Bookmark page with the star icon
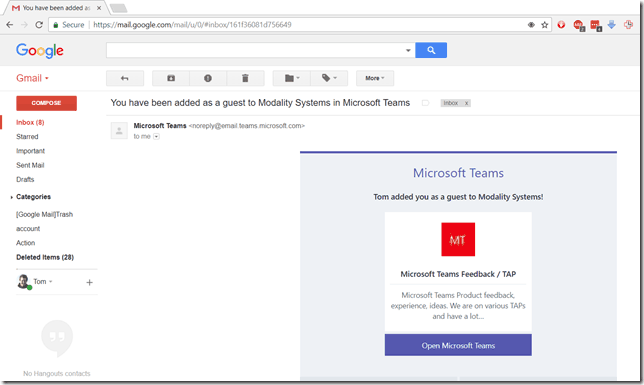The height and width of the screenshot is (385, 644). [545, 25]
